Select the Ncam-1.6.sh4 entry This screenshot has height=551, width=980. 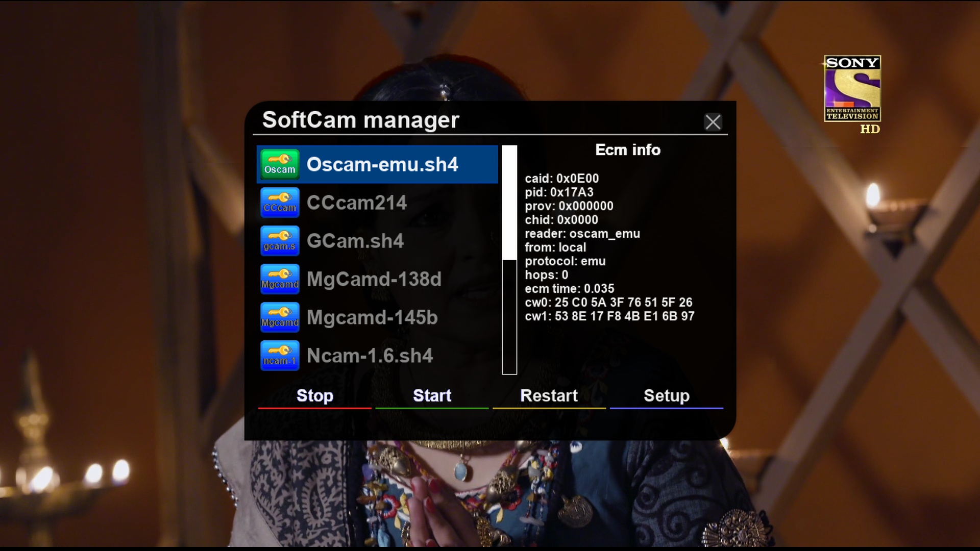[x=370, y=356]
